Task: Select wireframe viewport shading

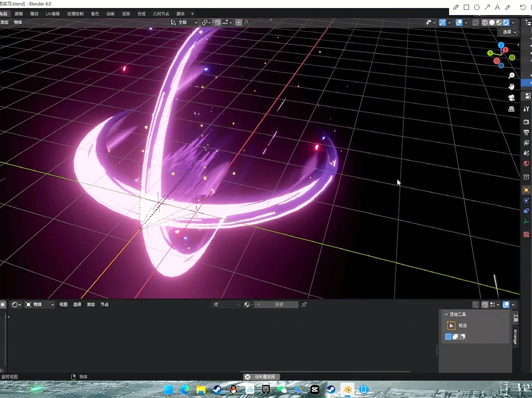Action: click(485, 22)
